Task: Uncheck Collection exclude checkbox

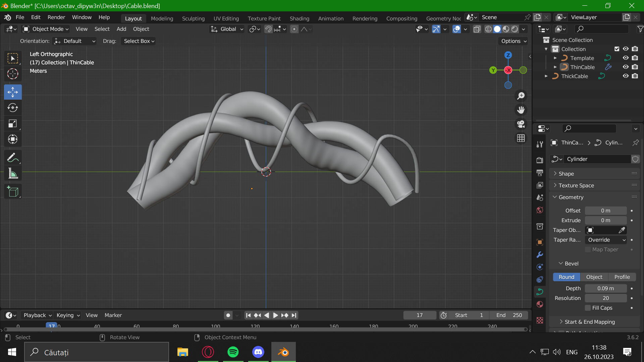Action: 617,49
